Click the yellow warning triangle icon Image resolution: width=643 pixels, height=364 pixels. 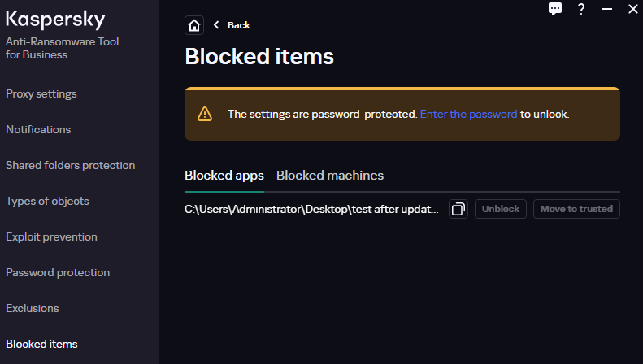(205, 114)
